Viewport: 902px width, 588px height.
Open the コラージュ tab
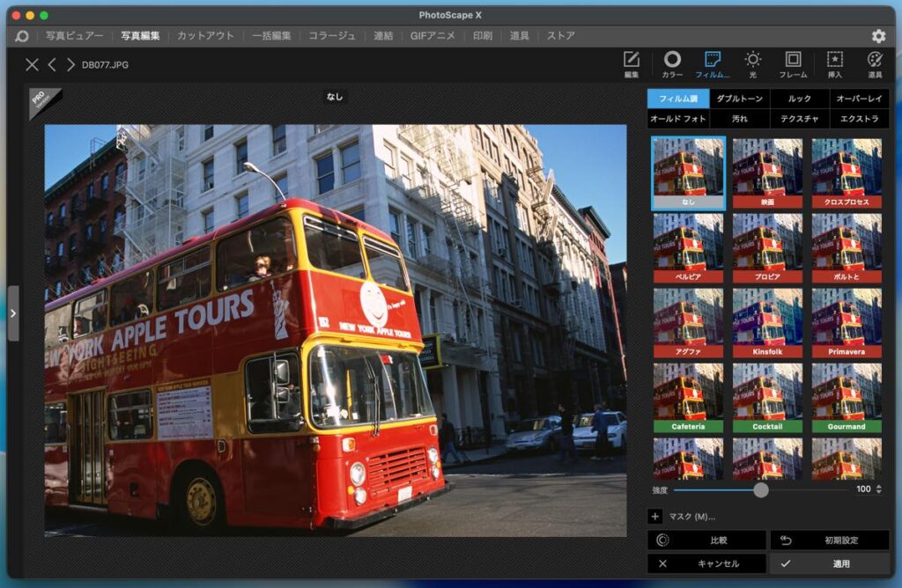332,35
